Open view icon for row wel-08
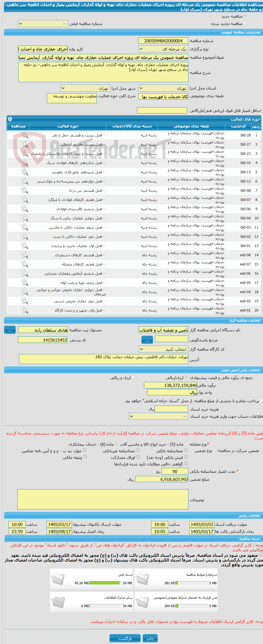263x644 pixels. point(24,255)
